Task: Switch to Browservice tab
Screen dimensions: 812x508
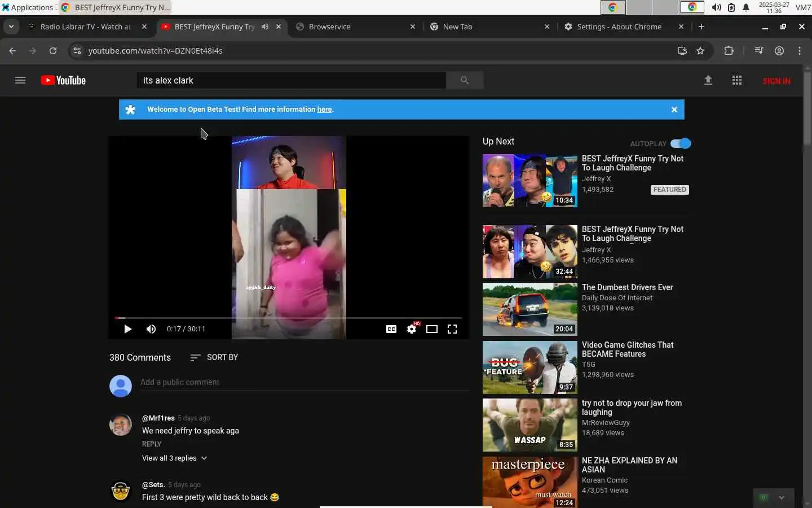Action: coord(355,27)
